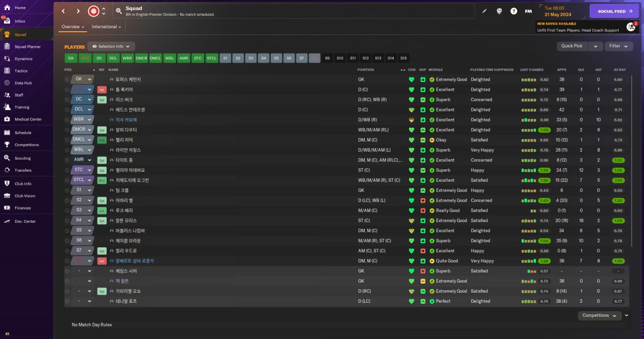Screen dimensions: 644x339
Task: Open the question mark help icon
Action: 514,11
